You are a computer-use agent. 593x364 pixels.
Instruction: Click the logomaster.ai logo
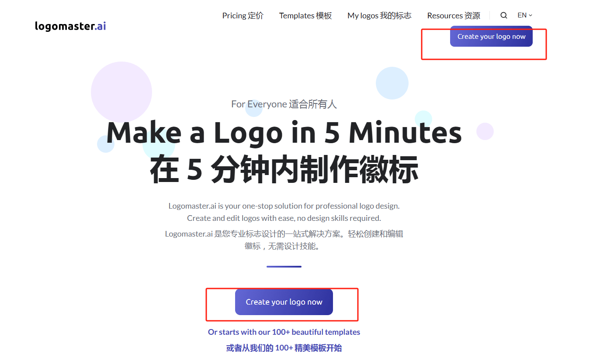[70, 25]
